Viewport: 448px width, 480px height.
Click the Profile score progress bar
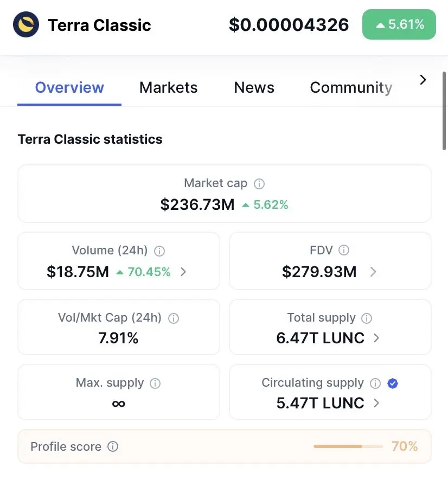[347, 446]
